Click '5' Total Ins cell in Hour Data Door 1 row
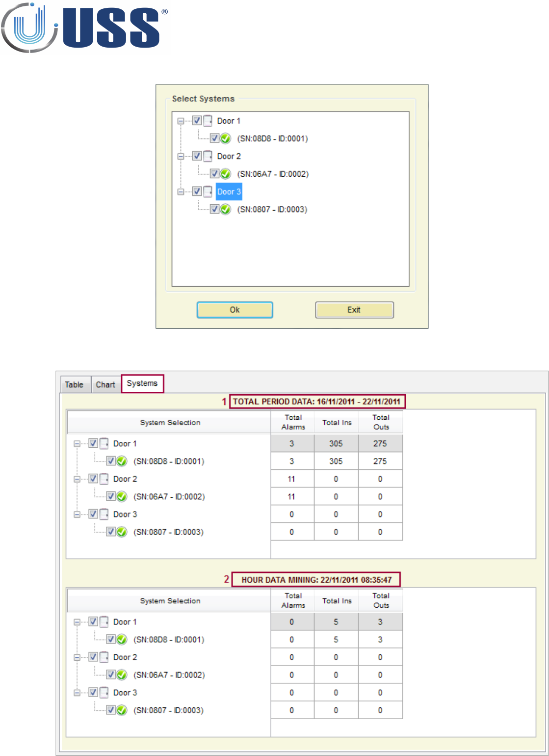The image size is (549, 756). pyautogui.click(x=337, y=622)
